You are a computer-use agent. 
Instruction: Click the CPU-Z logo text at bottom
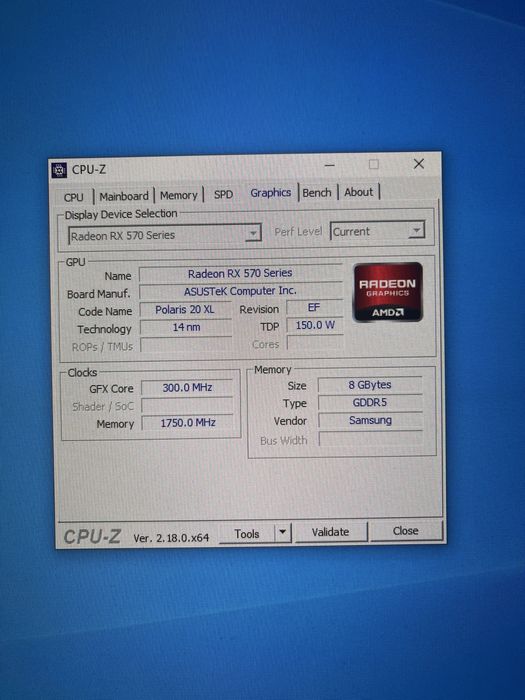click(x=92, y=537)
